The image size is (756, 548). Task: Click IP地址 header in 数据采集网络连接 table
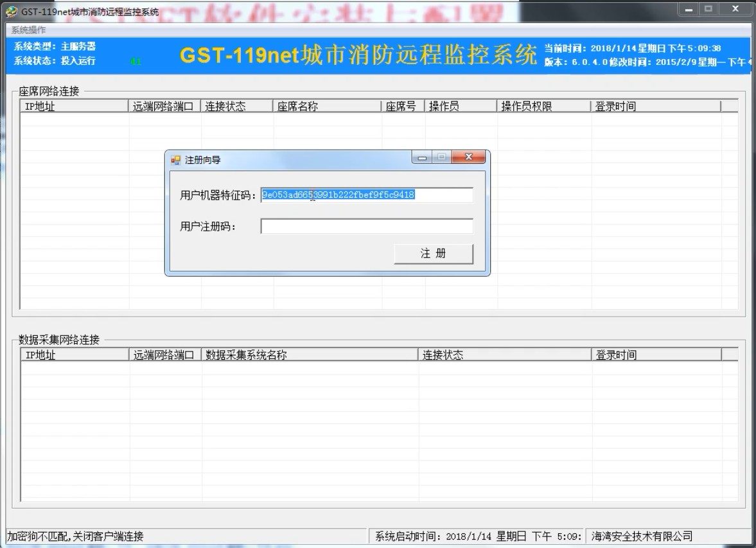[75, 355]
